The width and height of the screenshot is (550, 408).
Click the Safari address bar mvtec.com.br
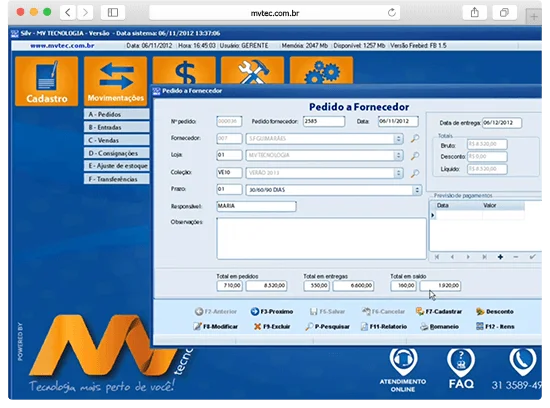275,13
